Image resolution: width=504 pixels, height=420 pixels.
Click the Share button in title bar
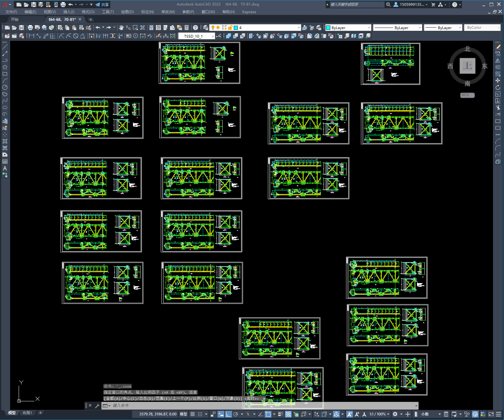click(102, 5)
